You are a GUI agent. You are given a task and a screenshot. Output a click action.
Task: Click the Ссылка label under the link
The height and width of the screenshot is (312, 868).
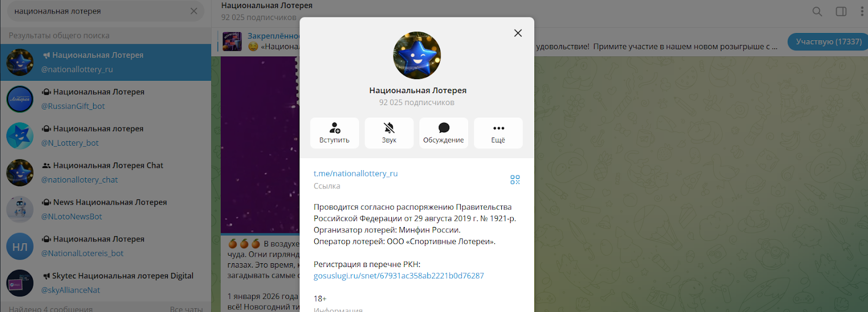327,186
